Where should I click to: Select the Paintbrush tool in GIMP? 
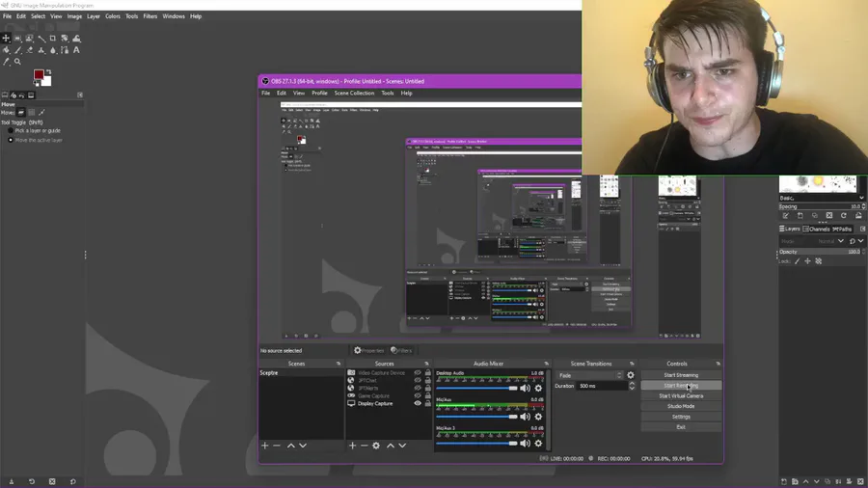[17, 50]
